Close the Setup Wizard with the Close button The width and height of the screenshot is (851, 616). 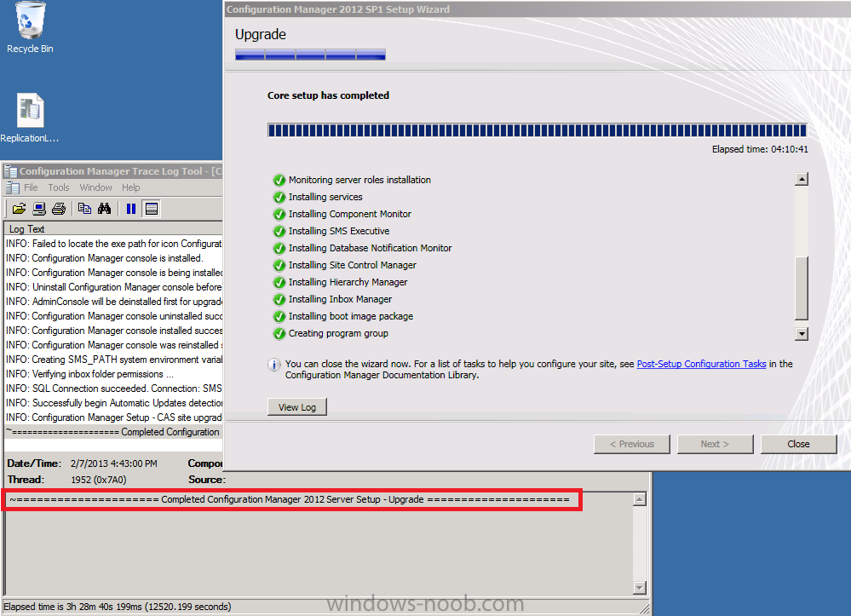798,444
